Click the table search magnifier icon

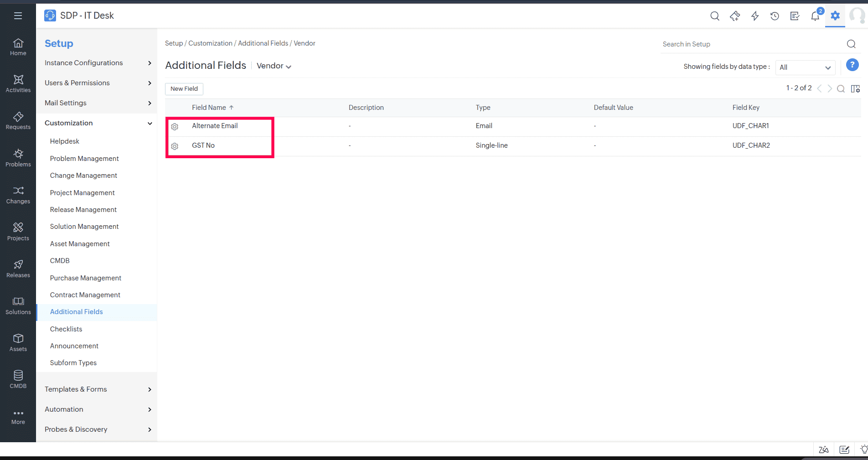coord(841,88)
